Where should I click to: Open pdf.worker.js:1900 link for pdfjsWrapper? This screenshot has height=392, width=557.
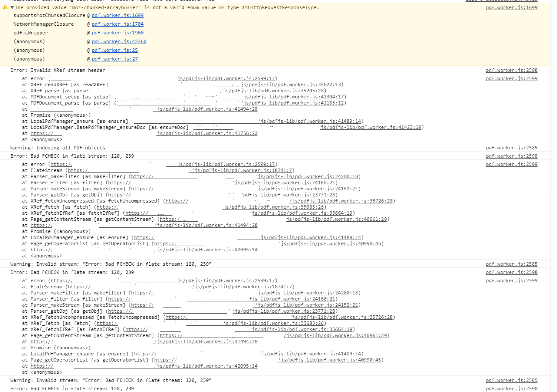(118, 33)
